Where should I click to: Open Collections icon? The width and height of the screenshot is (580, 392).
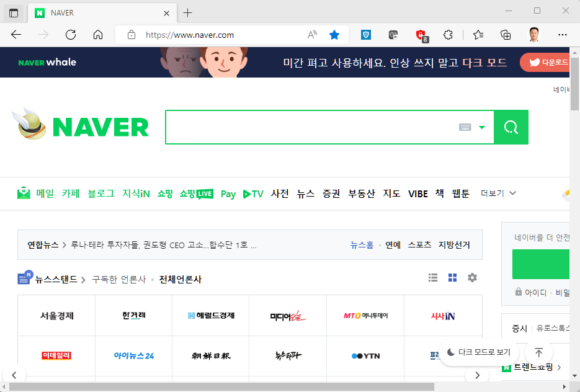click(x=506, y=35)
